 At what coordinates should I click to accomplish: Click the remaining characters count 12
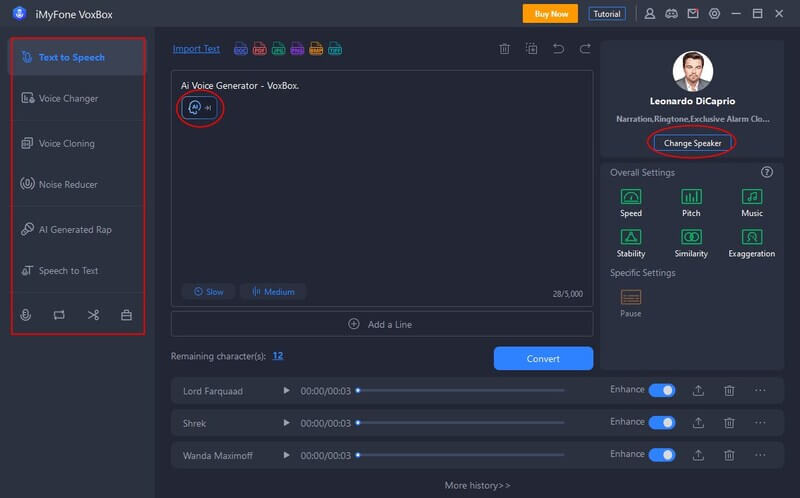[278, 356]
